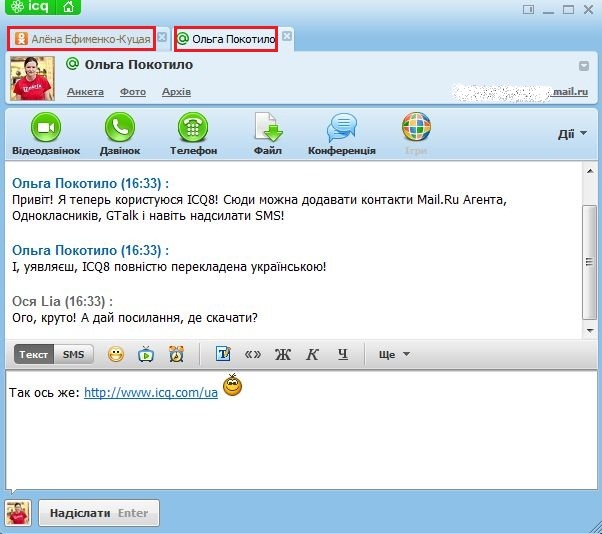Start a Конференція group chat
Viewport: 602px width, 534px height.
coord(342,128)
